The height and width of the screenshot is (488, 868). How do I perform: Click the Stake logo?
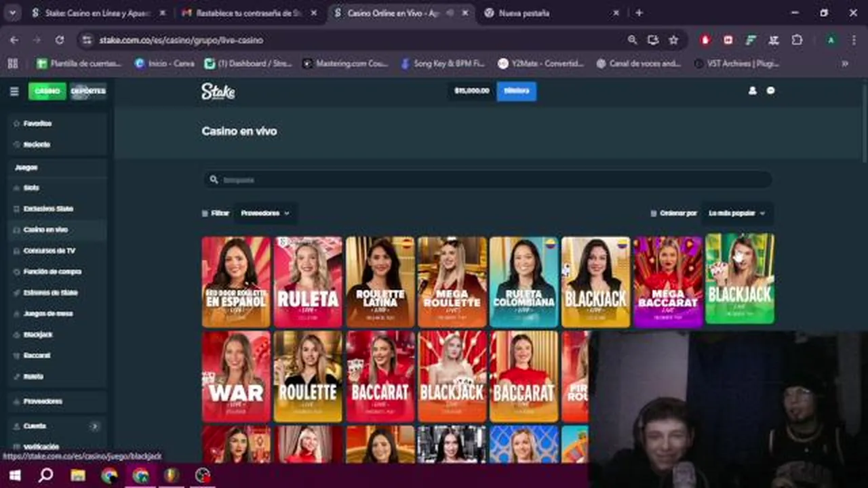pyautogui.click(x=218, y=91)
